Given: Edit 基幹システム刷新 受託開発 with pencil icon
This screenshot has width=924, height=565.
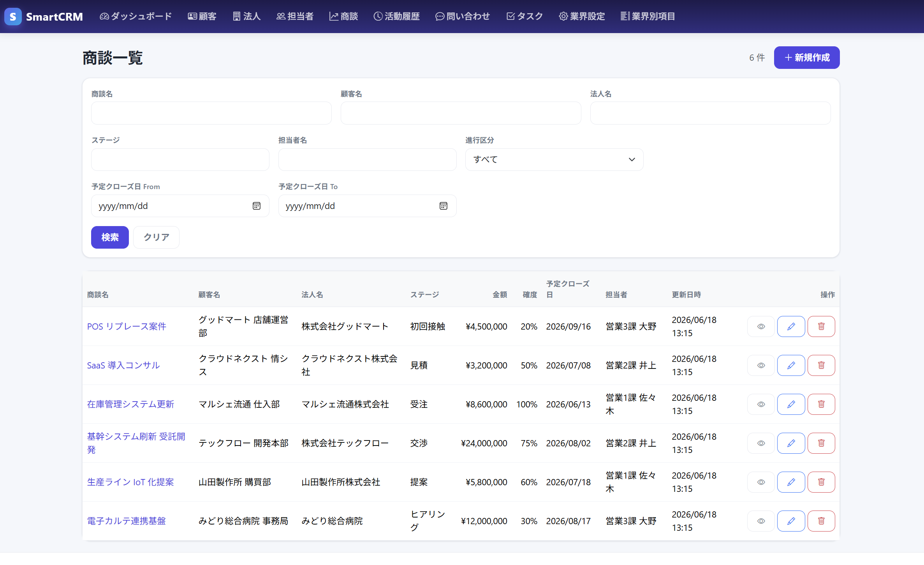Looking at the screenshot, I should pos(791,443).
